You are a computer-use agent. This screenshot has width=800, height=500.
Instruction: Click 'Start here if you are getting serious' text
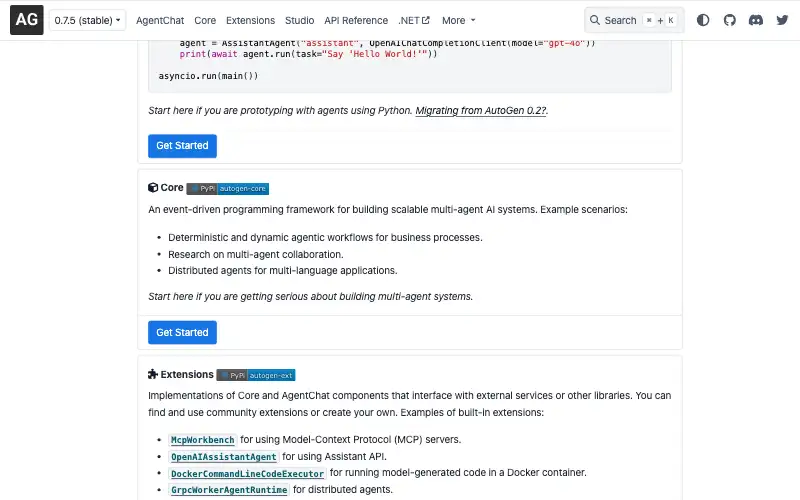(310, 296)
